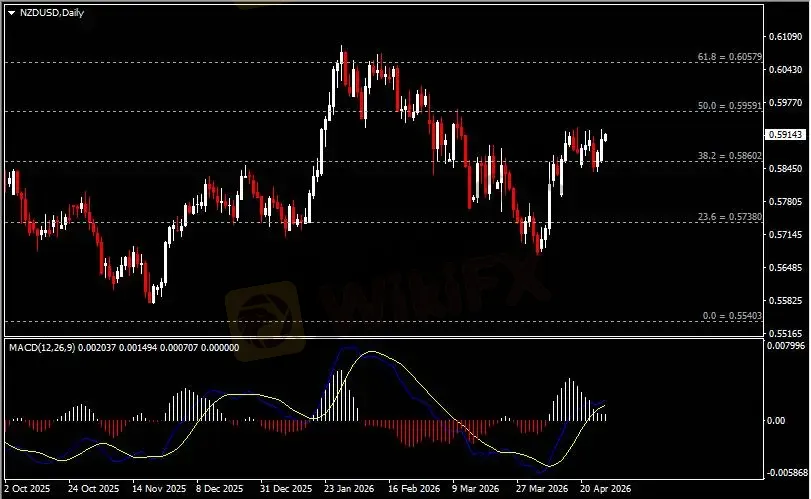Click the 24 Oct 2025 date label
Screen dimensions: 811x499
point(93,489)
